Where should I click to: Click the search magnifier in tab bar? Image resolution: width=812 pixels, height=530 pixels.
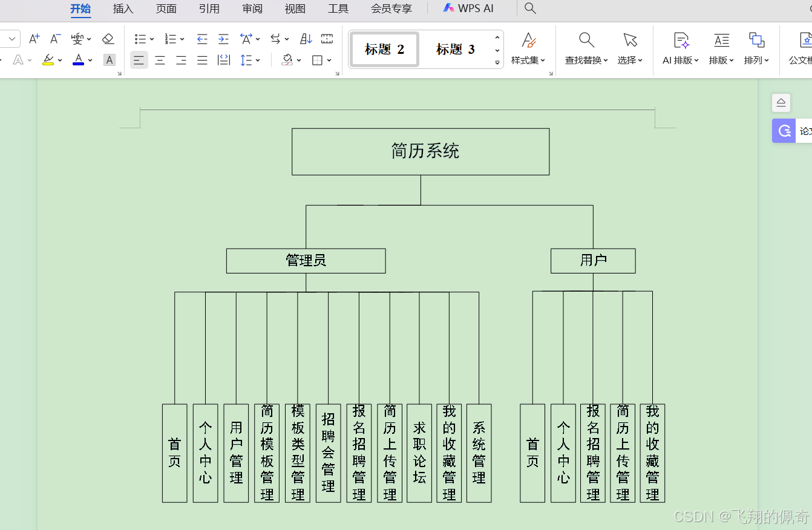click(530, 8)
